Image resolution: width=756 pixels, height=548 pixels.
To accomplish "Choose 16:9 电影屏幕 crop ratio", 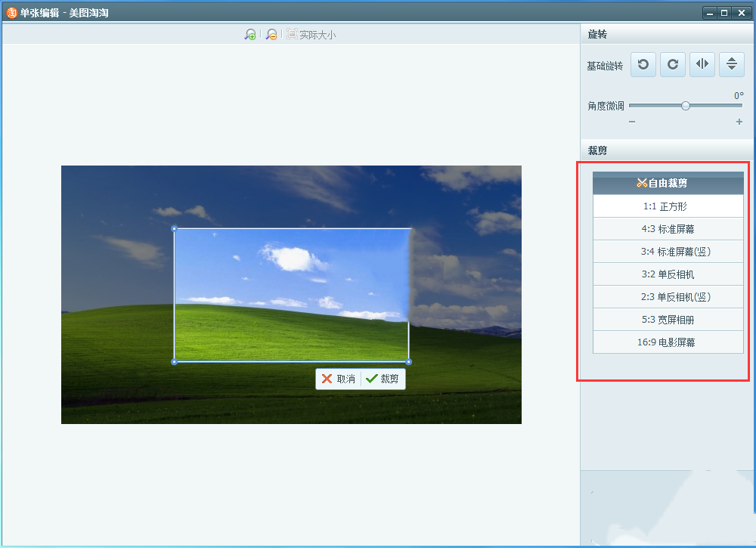I will pos(668,342).
